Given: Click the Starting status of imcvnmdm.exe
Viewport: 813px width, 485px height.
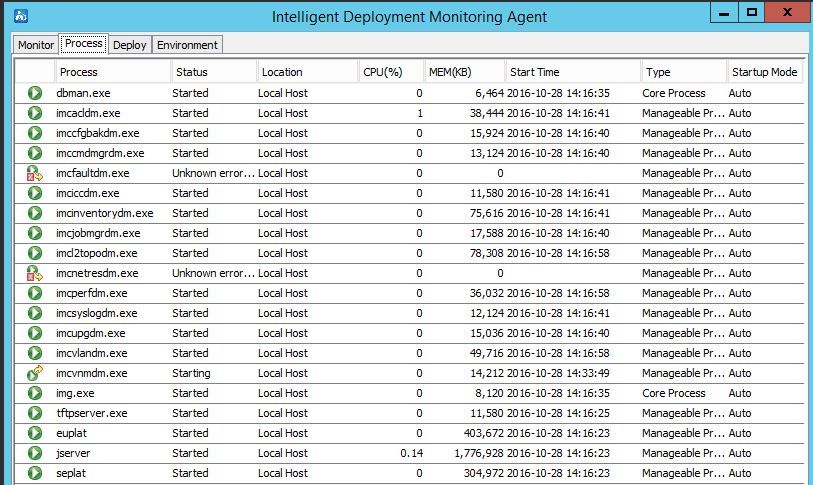Looking at the screenshot, I should 191,373.
